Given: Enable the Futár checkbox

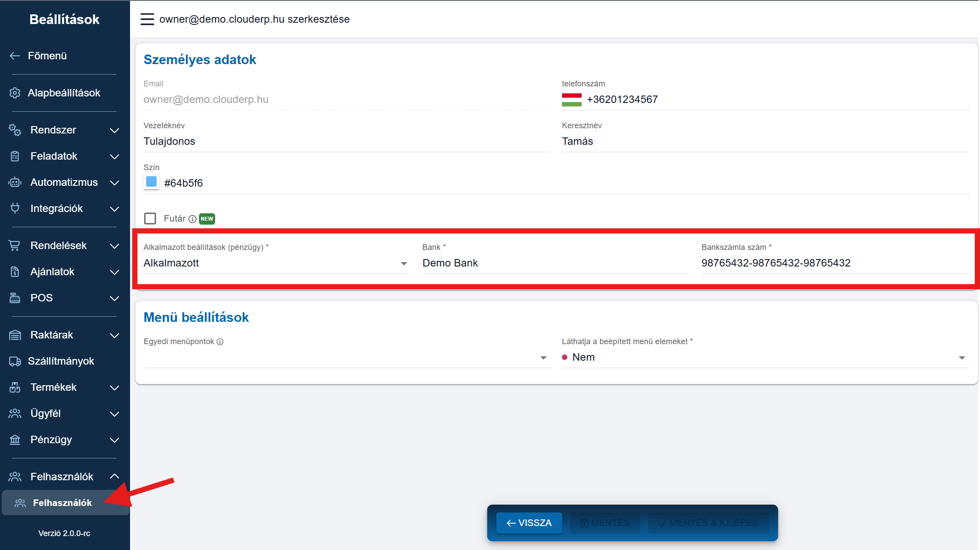Looking at the screenshot, I should (x=150, y=219).
